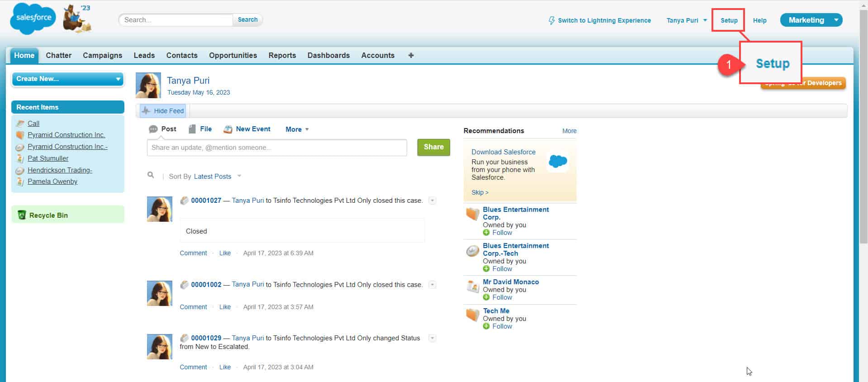Viewport: 868px width, 382px height.
Task: Open the Opportunities tab
Action: pos(233,55)
